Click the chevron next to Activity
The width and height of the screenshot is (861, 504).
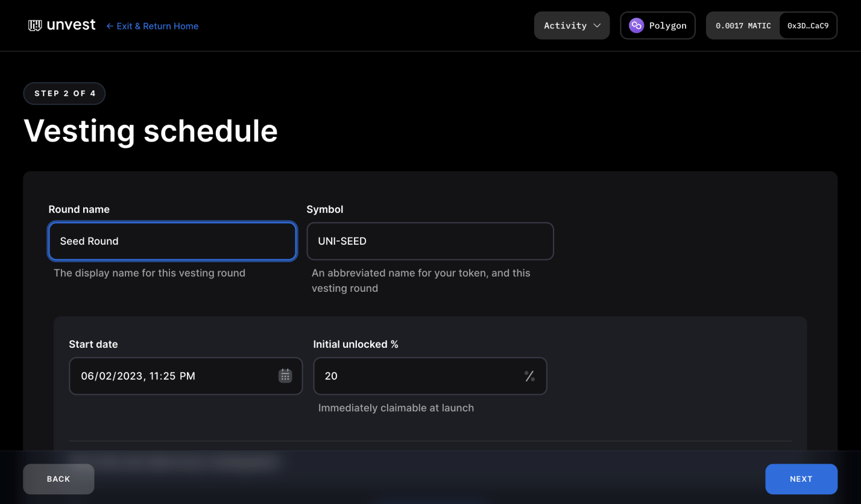597,25
